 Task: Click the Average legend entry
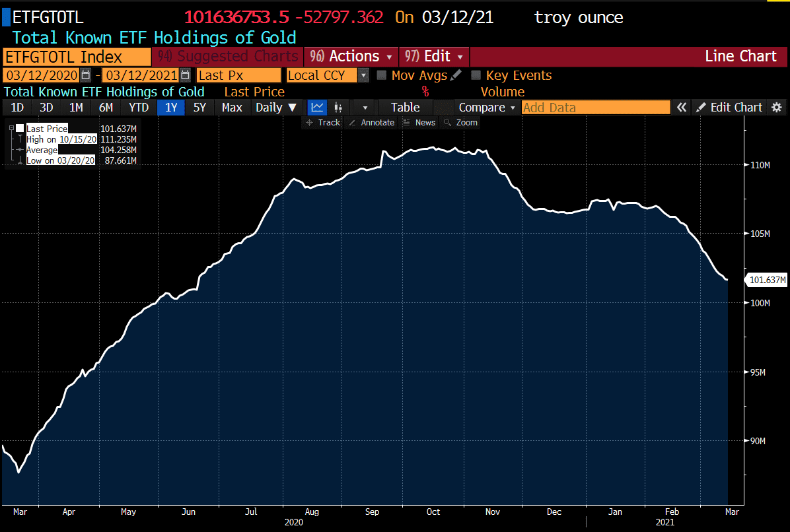42,150
